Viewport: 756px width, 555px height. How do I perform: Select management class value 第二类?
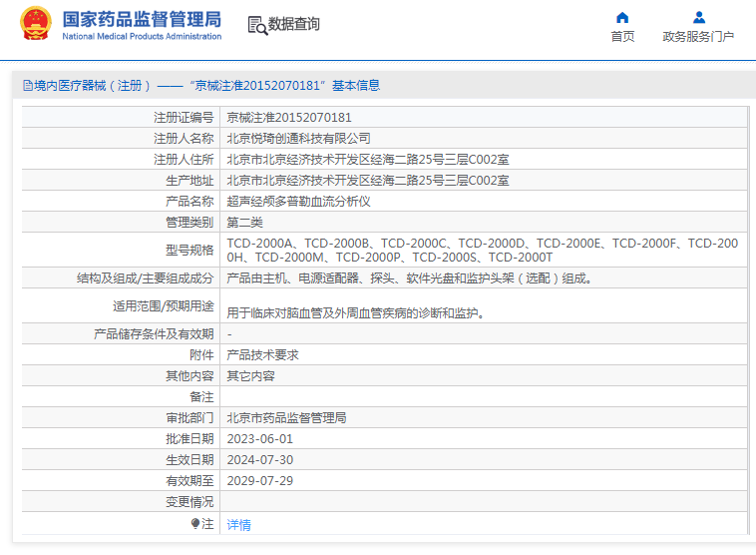245,223
